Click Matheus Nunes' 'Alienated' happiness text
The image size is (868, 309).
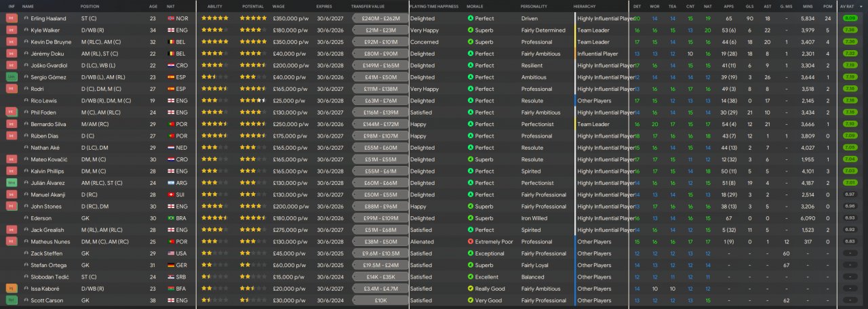422,242
